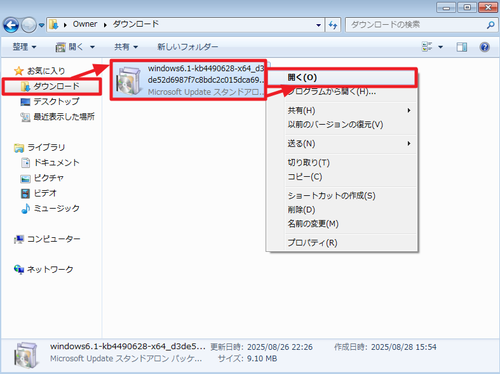Click the refresh button beside address bar
Screen dimensions: 500x374
333,25
